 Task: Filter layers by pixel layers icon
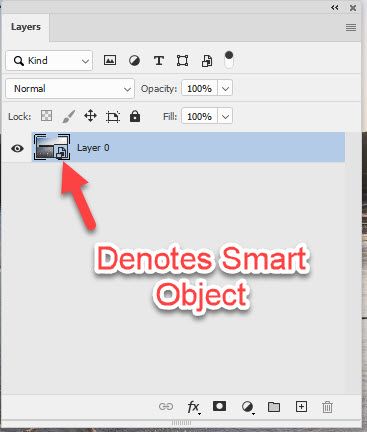[110, 61]
